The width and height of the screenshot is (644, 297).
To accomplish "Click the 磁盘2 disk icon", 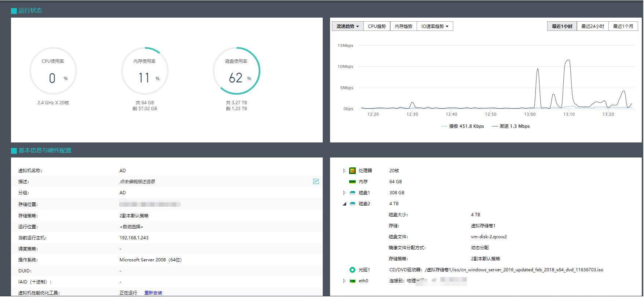I will [x=352, y=204].
